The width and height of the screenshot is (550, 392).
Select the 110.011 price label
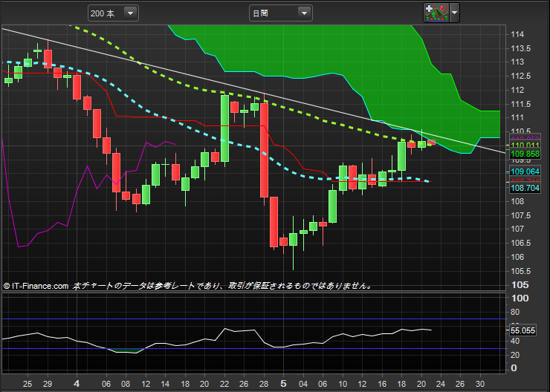point(525,145)
